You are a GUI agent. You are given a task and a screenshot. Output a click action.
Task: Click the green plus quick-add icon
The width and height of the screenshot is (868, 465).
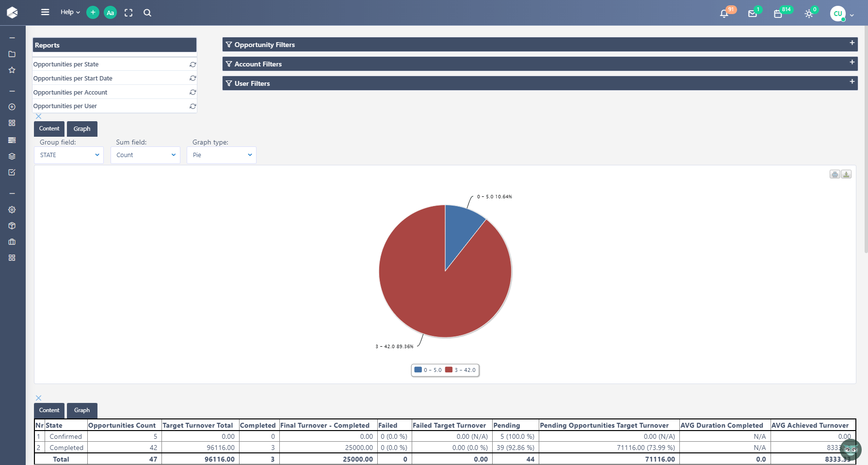(x=93, y=13)
